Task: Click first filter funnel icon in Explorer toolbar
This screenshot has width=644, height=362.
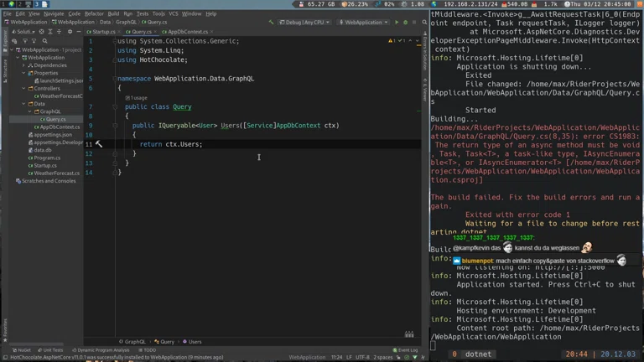Action: click(25, 41)
